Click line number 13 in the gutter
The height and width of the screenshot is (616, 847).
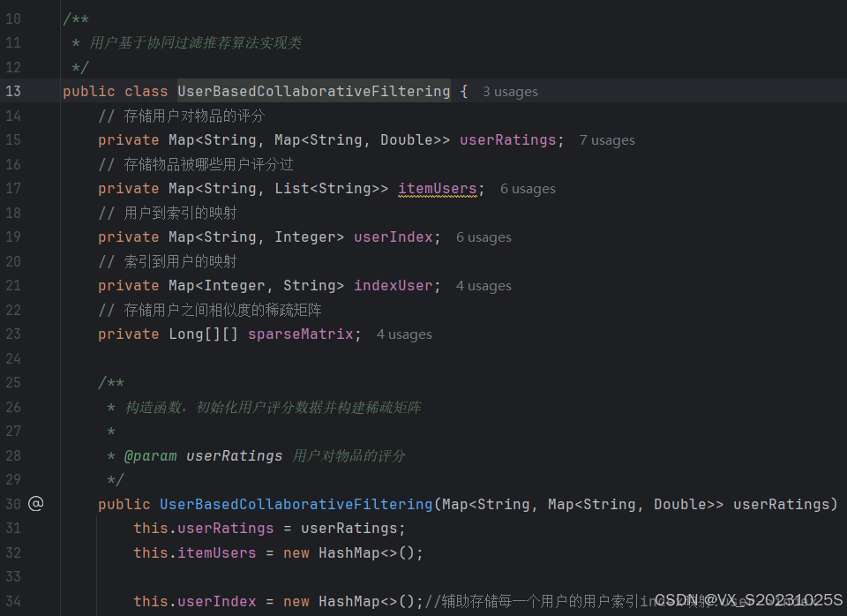[13, 91]
